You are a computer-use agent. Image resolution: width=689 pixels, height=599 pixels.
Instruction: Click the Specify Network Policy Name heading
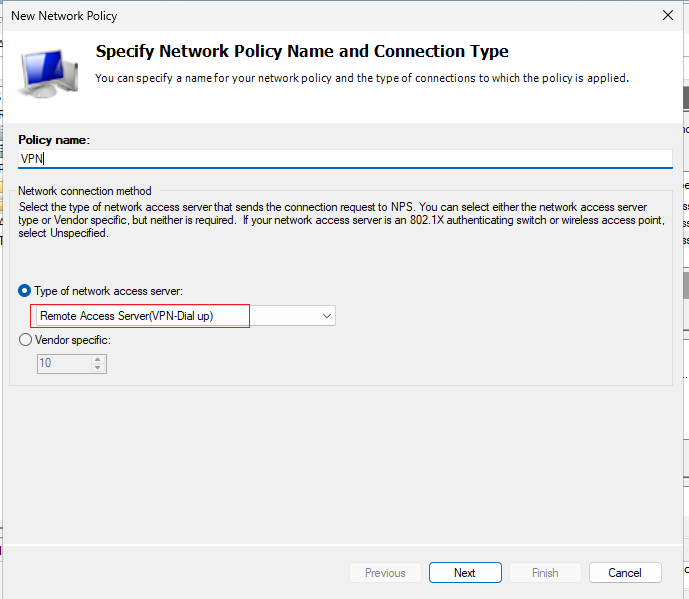point(302,51)
